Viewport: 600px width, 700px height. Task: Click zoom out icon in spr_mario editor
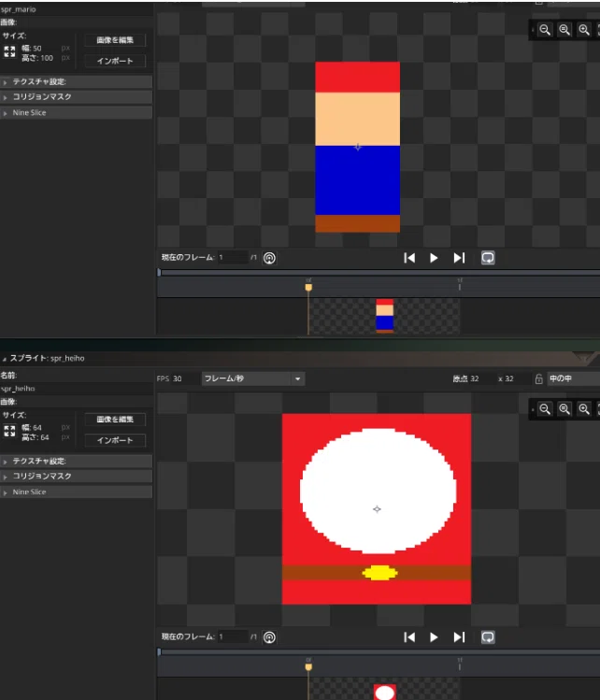(545, 30)
